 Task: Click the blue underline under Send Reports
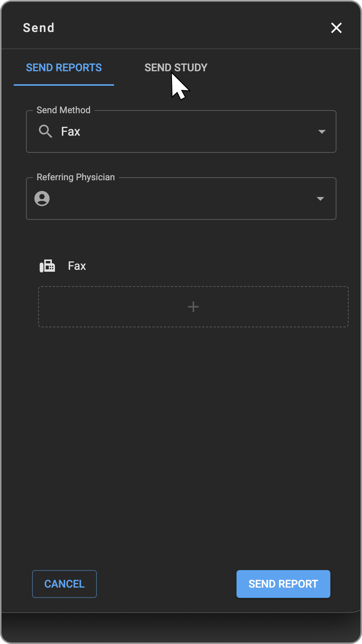tap(64, 85)
